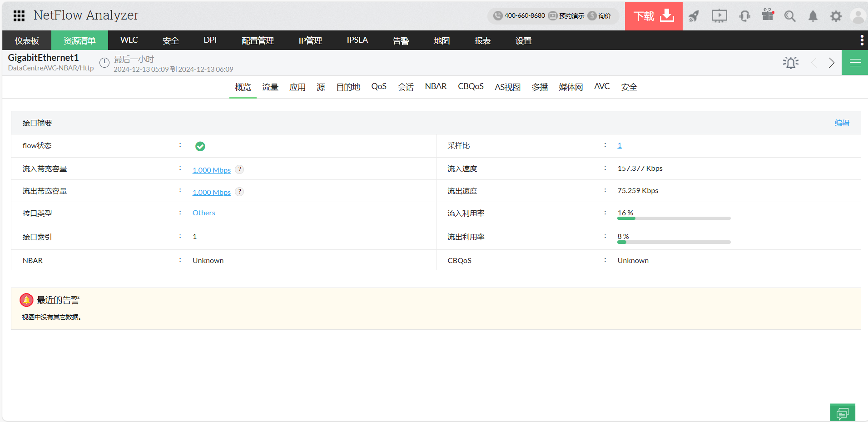Click the headset support icon

point(744,16)
